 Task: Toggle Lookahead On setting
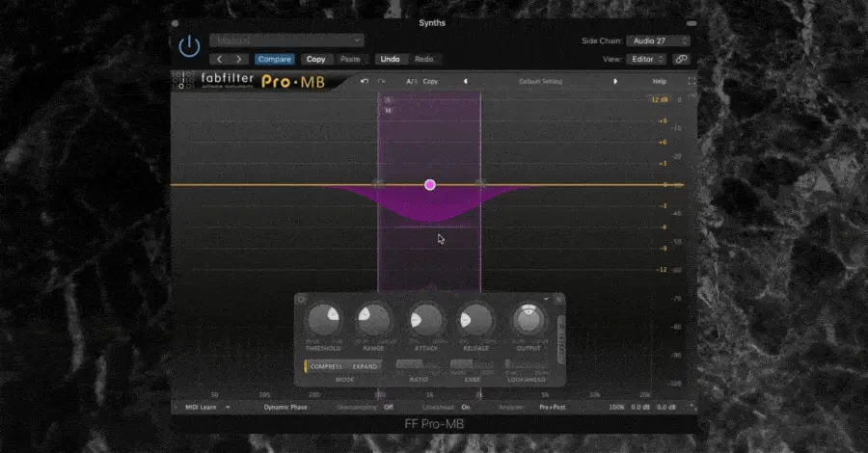point(466,407)
